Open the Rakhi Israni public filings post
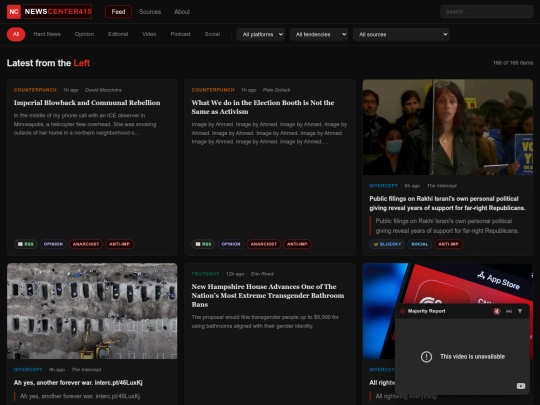This screenshot has height=405, width=540. tap(447, 203)
